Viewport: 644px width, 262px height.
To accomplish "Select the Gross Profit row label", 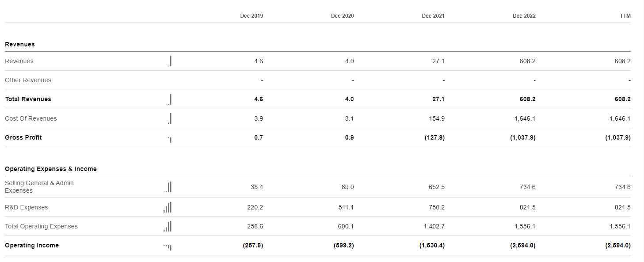I will [x=23, y=137].
